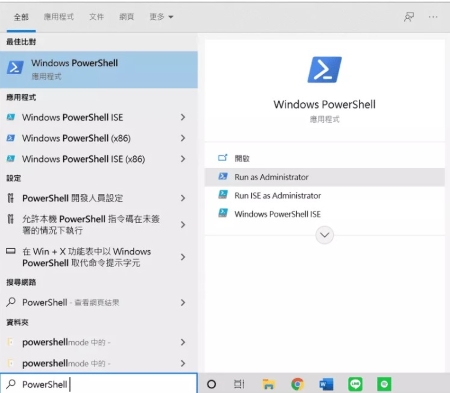This screenshot has height=393, width=450.
Task: Expand the arrow for the first powershellmode folder
Action: pos(183,342)
